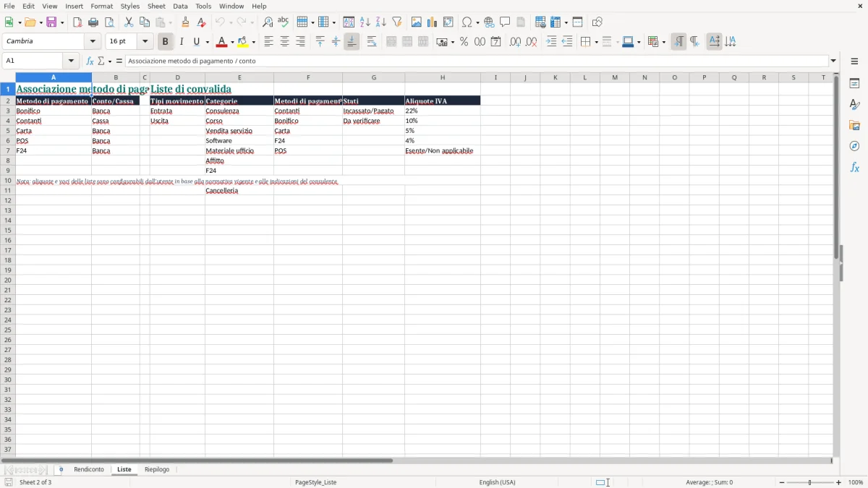Toggle Print Preview
This screenshot has width=868, height=488.
(x=109, y=22)
